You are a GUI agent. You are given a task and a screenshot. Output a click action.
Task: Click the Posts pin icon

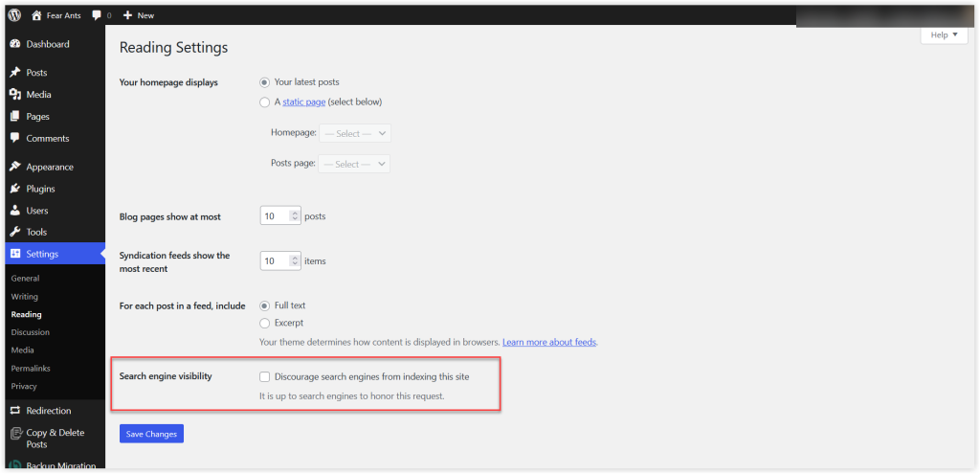(15, 73)
